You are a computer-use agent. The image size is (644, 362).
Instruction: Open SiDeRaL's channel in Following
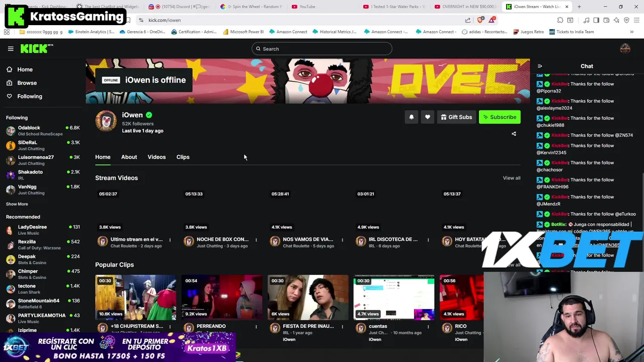pyautogui.click(x=43, y=145)
